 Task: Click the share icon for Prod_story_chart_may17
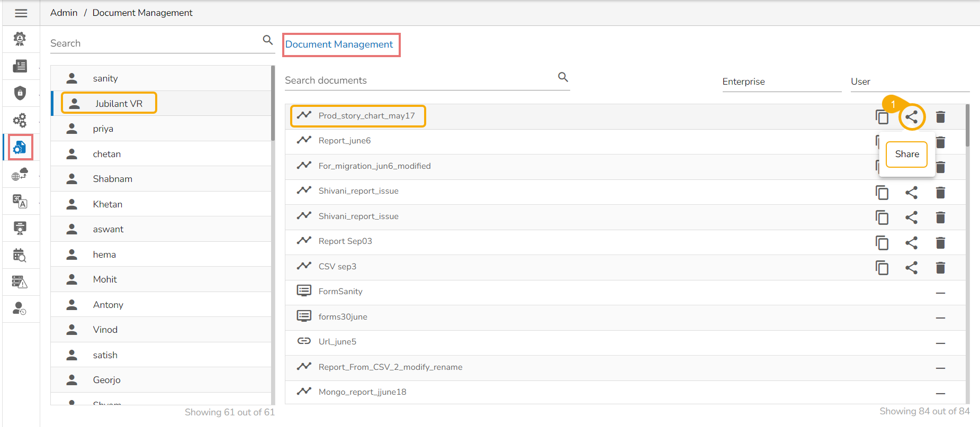click(x=911, y=117)
